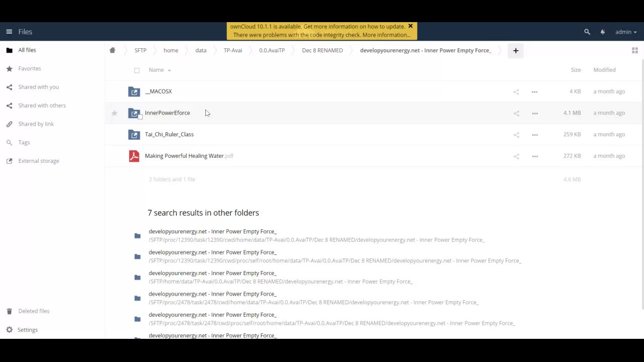Open Tai_Chi_Ruler_Class folder icon

pos(134,134)
